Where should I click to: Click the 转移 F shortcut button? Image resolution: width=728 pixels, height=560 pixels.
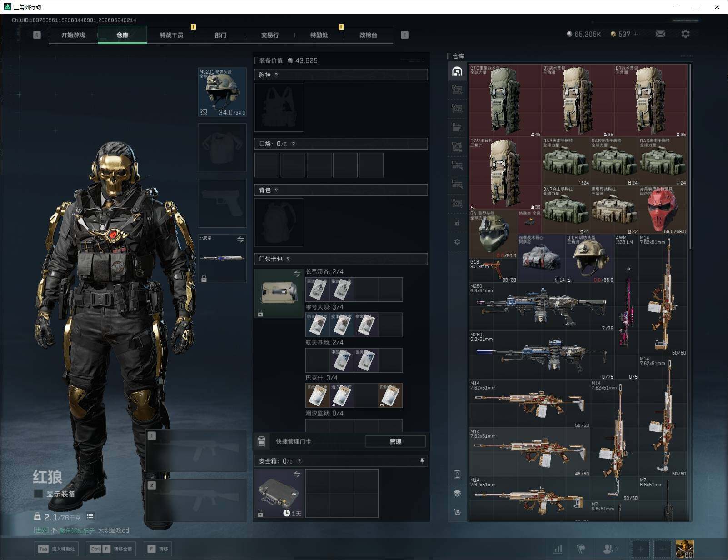pos(158,549)
